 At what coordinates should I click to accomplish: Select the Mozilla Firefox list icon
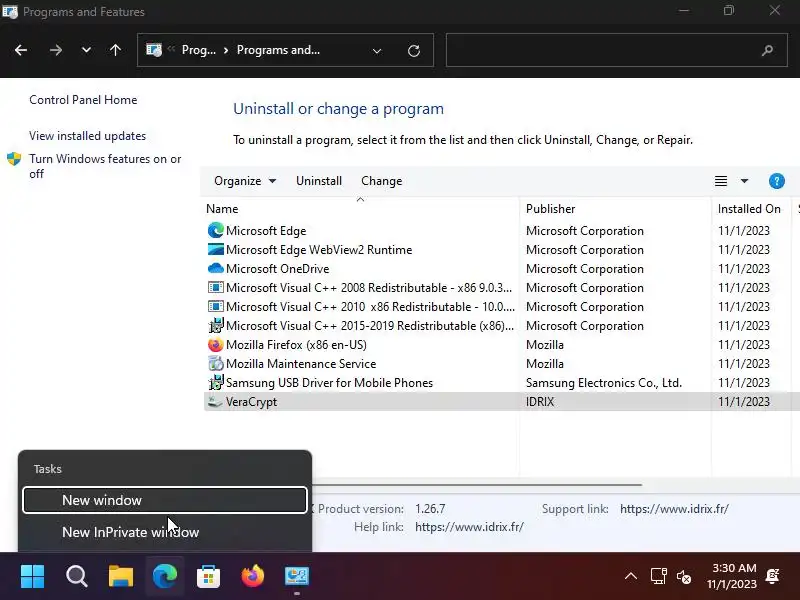tap(216, 345)
